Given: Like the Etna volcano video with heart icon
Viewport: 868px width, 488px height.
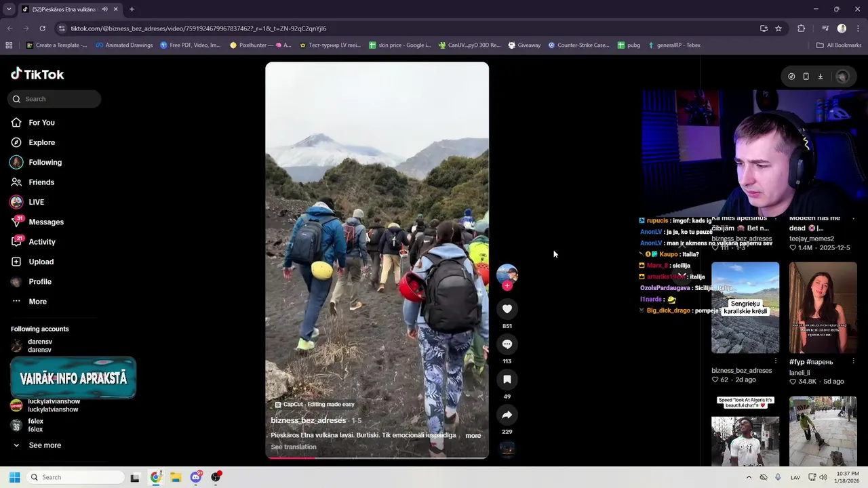Looking at the screenshot, I should point(507,309).
